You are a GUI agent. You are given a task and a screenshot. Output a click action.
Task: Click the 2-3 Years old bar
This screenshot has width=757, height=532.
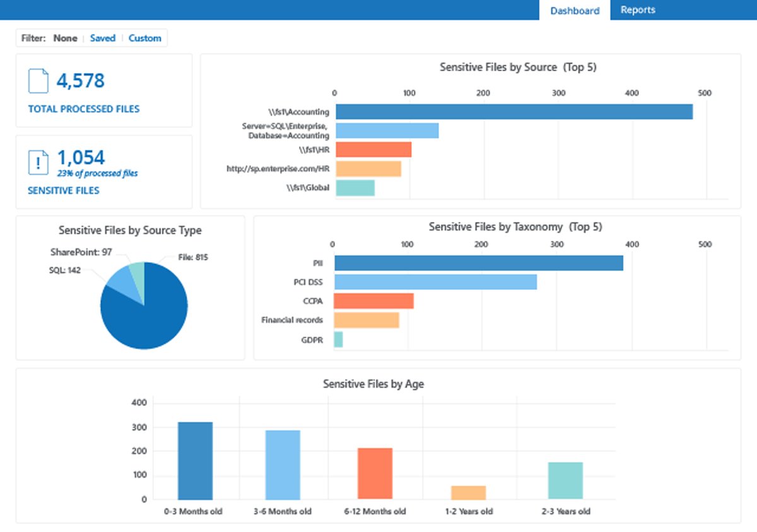[x=565, y=480]
